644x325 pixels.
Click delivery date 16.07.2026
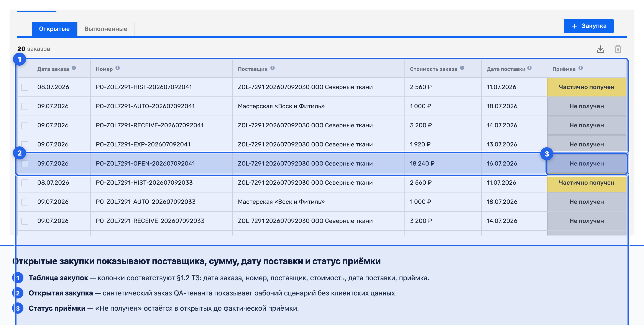(x=502, y=164)
